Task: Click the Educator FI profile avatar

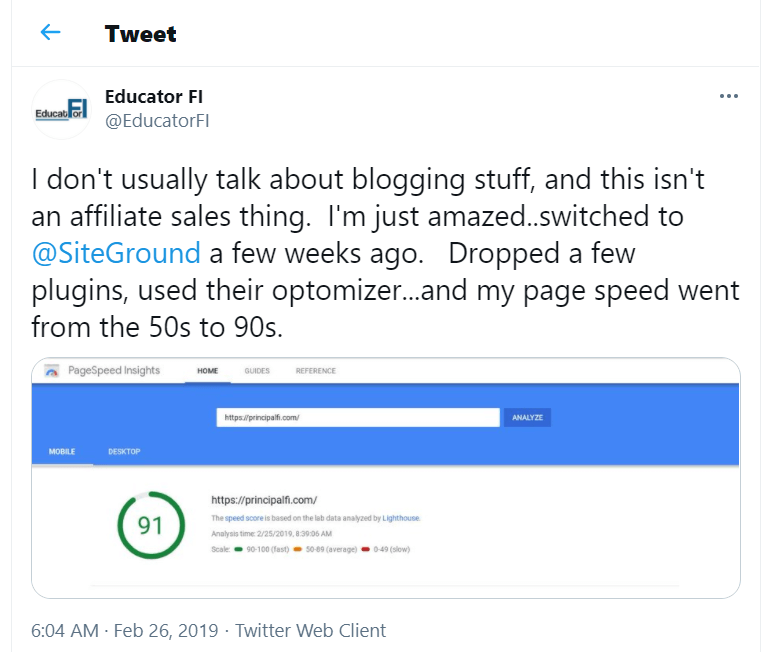Action: click(x=61, y=109)
